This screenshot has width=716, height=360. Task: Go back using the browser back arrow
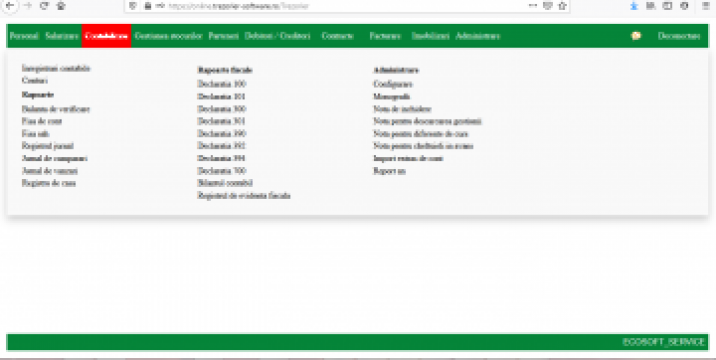(10, 6)
